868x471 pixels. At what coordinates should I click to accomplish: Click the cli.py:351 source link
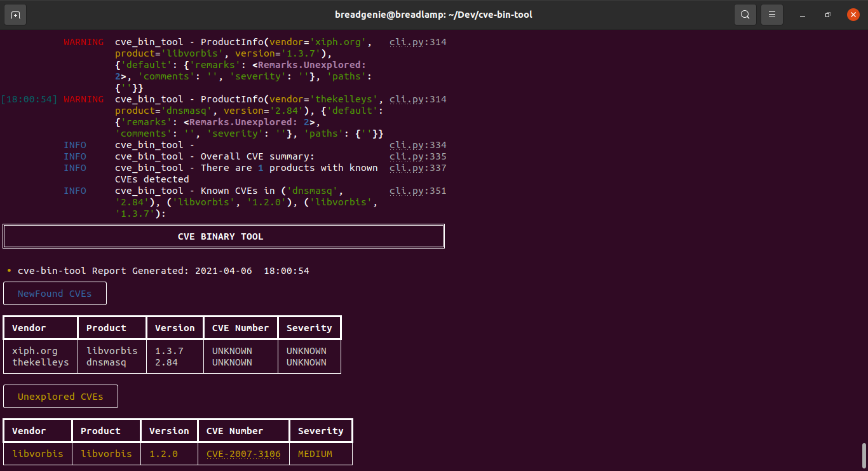pyautogui.click(x=417, y=190)
